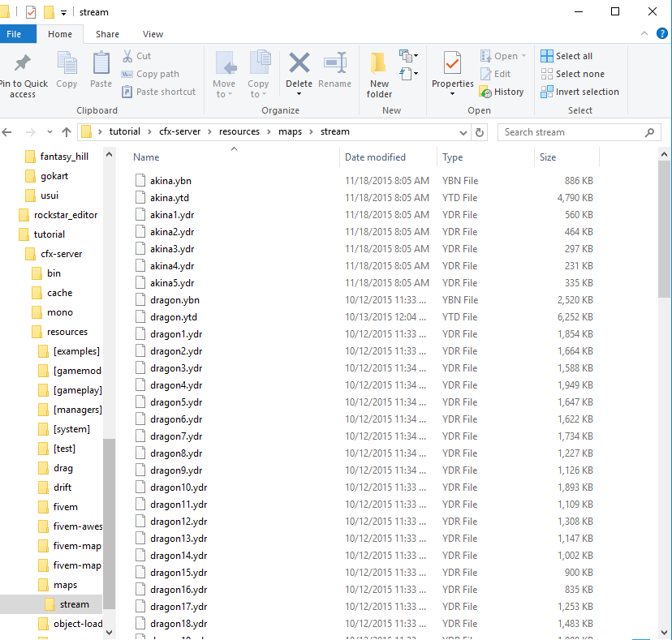Sort by the Name column header

point(146,157)
